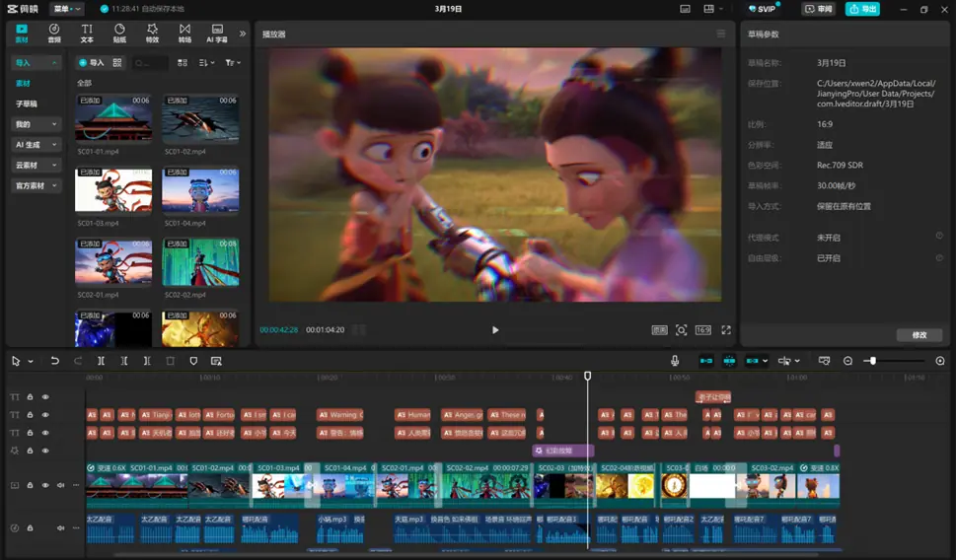This screenshot has width=956, height=560.
Task: Select the split clip tool
Action: 102,361
